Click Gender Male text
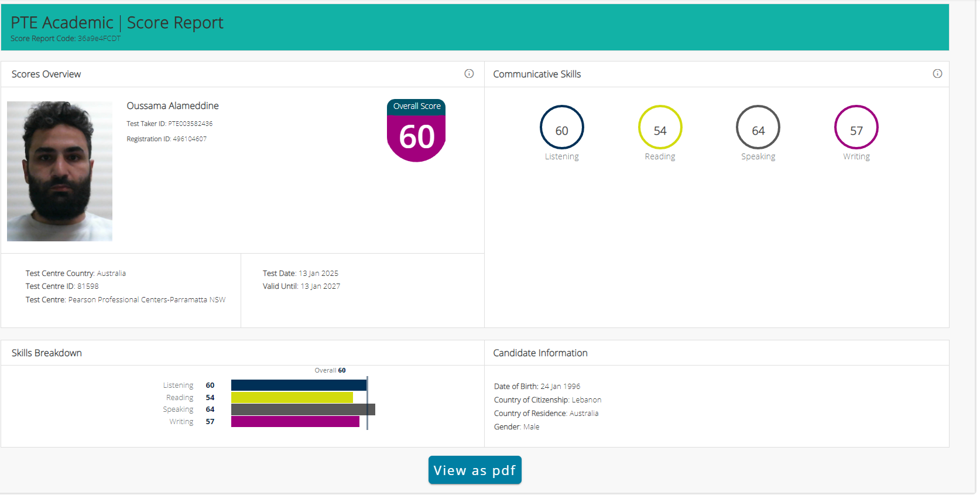This screenshot has width=980, height=495. 516,427
